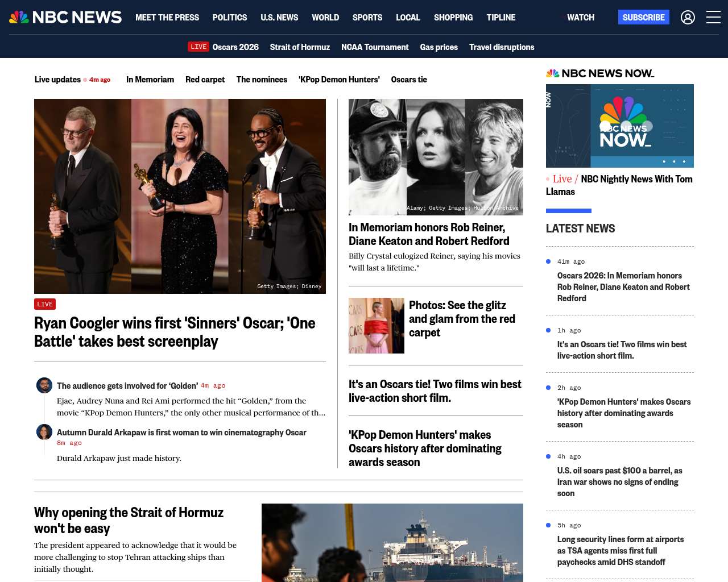Open 'Long security lines form at airports' story
The height and width of the screenshot is (582, 728).
(x=621, y=551)
